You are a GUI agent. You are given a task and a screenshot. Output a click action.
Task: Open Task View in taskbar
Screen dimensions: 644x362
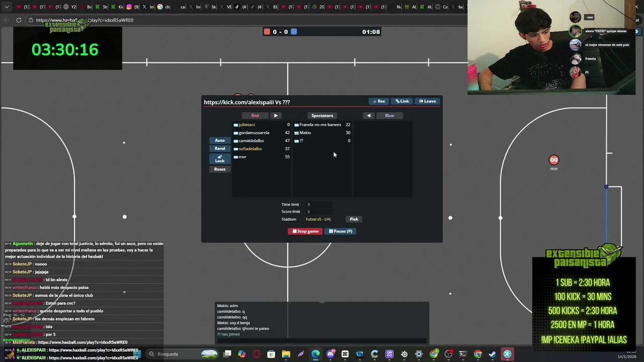(x=227, y=354)
